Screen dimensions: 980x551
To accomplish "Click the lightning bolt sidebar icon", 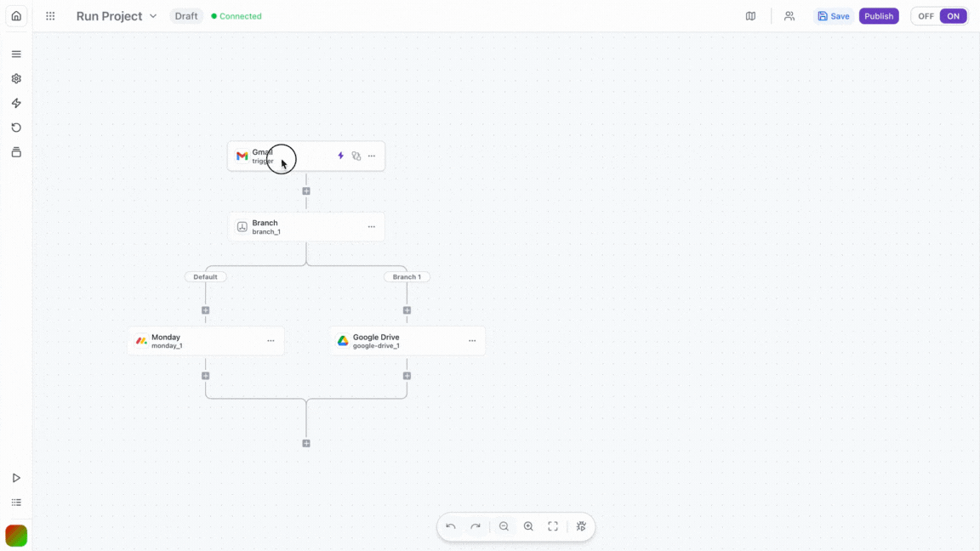I will [x=16, y=103].
